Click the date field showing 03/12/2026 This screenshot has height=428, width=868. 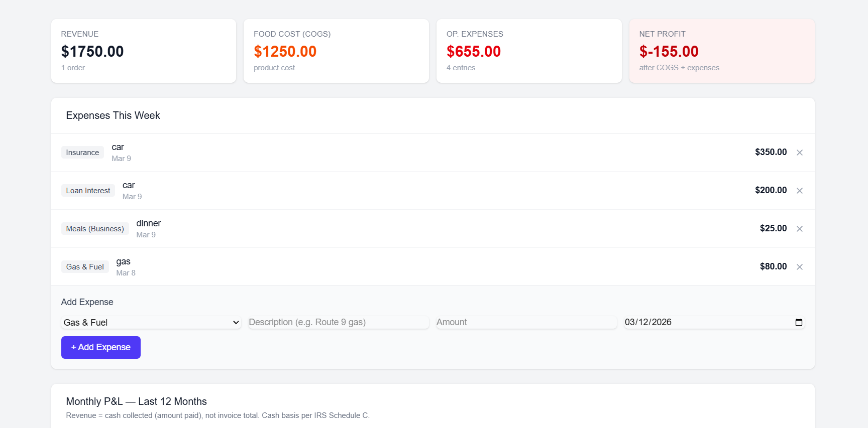pyautogui.click(x=703, y=322)
